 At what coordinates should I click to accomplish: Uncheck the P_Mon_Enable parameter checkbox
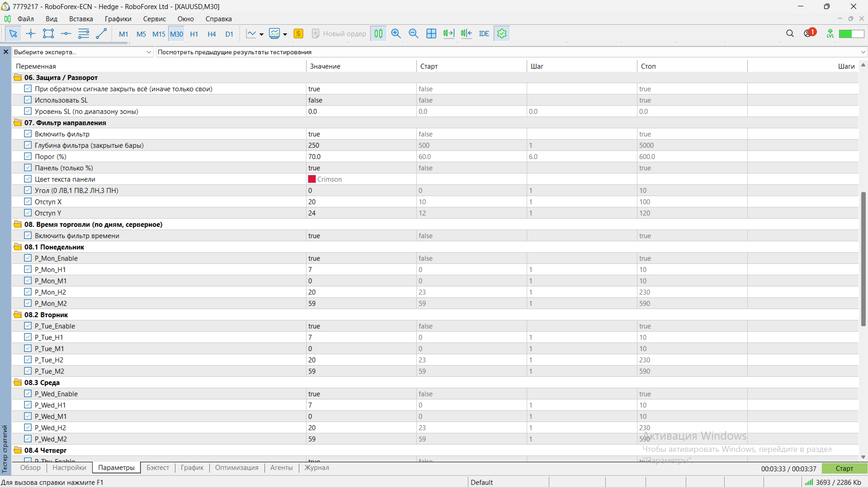tap(28, 258)
